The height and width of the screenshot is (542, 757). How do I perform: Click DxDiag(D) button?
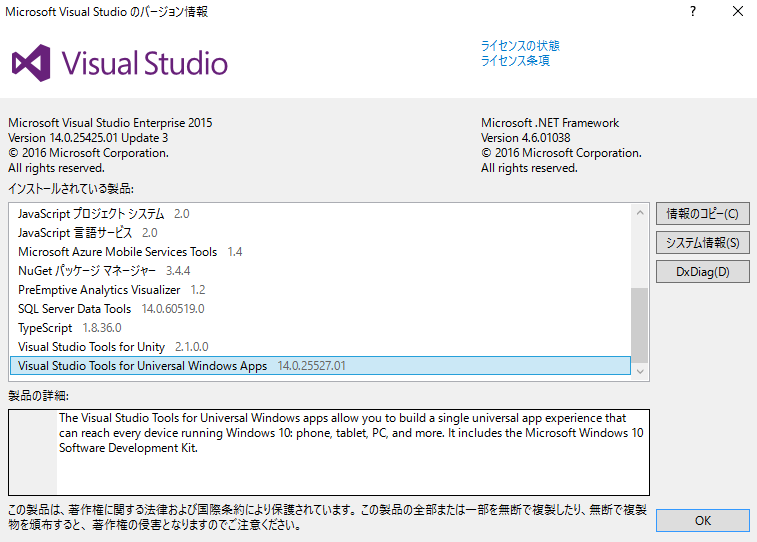coord(702,272)
